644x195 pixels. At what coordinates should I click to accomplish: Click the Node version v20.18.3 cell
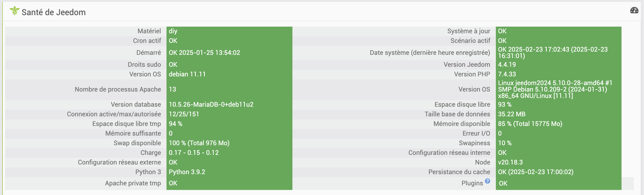tap(510, 162)
